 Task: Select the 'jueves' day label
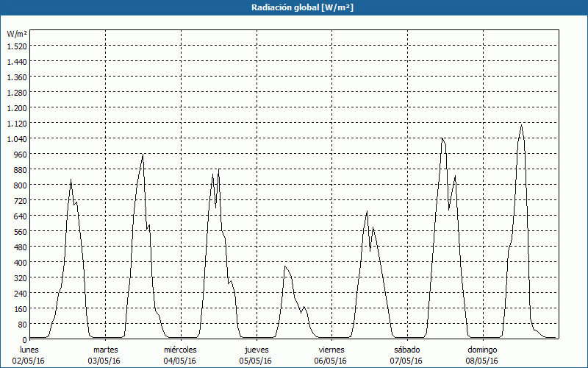[x=256, y=350]
